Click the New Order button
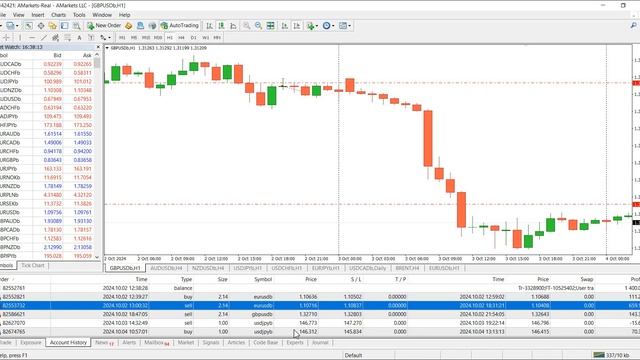The height and width of the screenshot is (360, 640). 104,25
